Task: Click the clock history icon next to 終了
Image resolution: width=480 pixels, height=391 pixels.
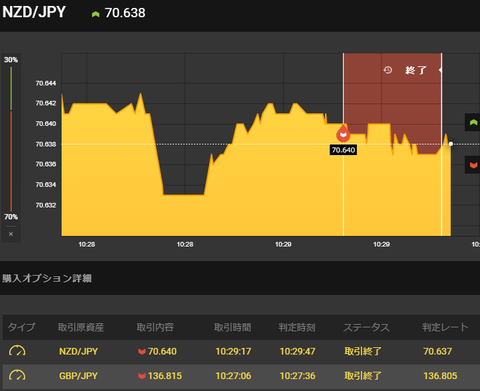Action: (x=388, y=70)
